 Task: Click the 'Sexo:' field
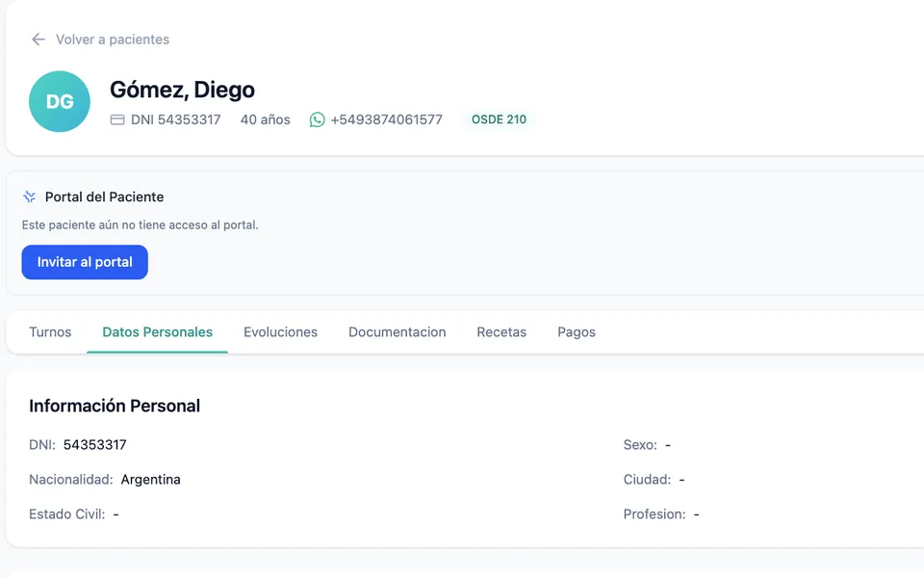point(647,445)
